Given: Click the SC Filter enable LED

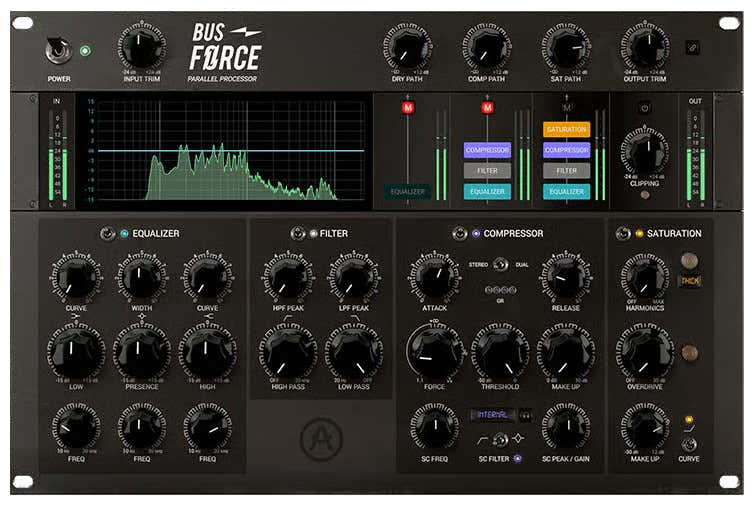Looking at the screenshot, I should [517, 459].
